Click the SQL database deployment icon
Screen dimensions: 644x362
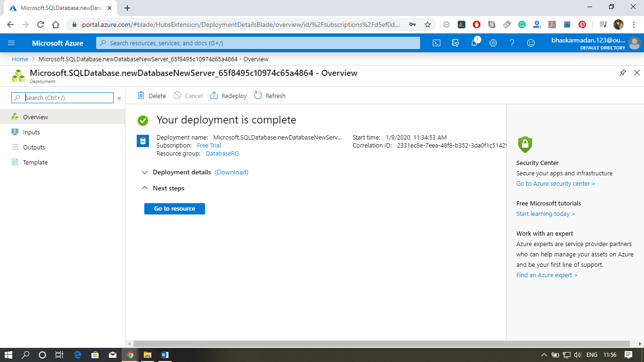click(143, 141)
